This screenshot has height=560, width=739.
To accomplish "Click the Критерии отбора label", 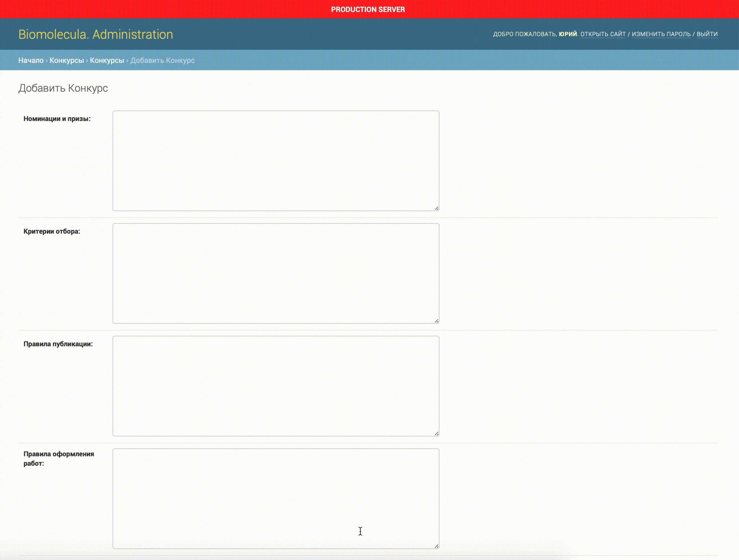I will click(x=52, y=232).
